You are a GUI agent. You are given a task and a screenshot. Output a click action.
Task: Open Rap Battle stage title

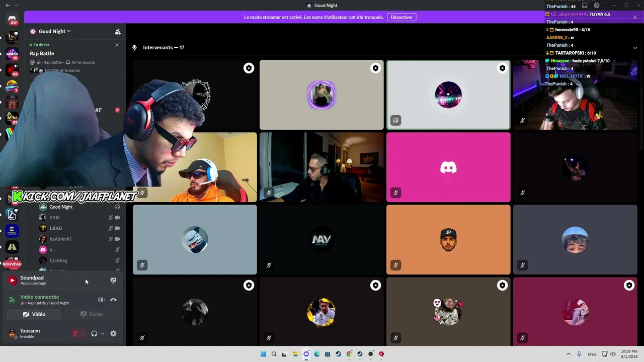point(42,53)
